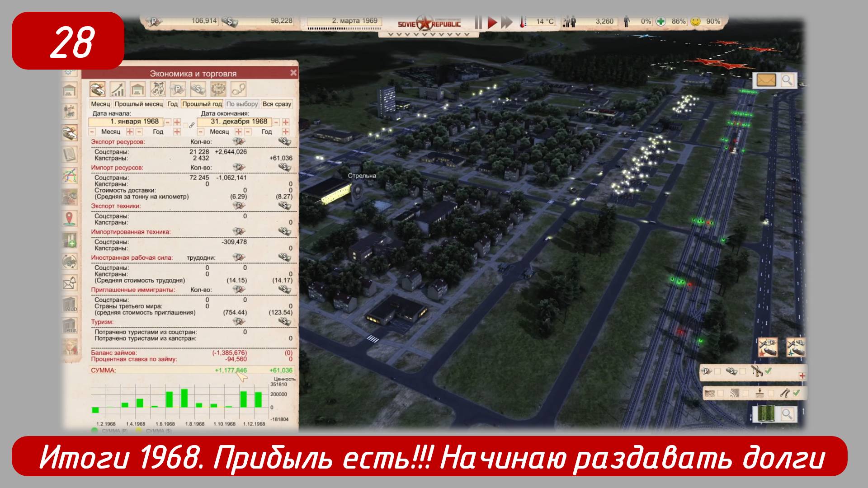Select the Год period tab
The height and width of the screenshot is (488, 868).
coord(172,104)
